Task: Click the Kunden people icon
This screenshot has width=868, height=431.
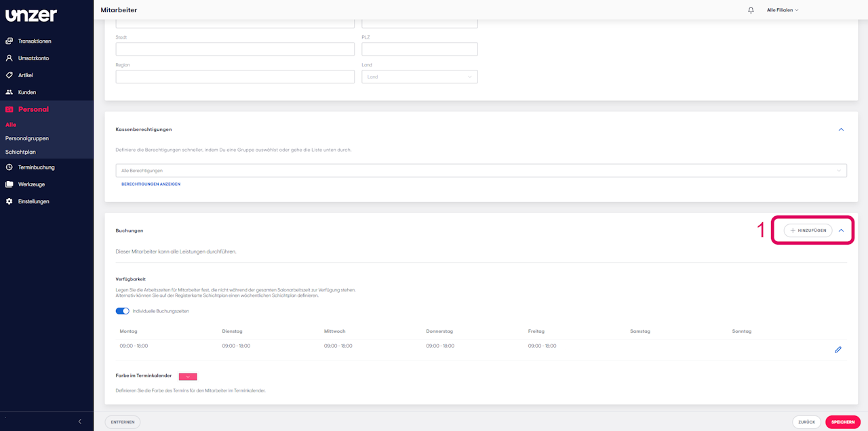Action: [9, 92]
